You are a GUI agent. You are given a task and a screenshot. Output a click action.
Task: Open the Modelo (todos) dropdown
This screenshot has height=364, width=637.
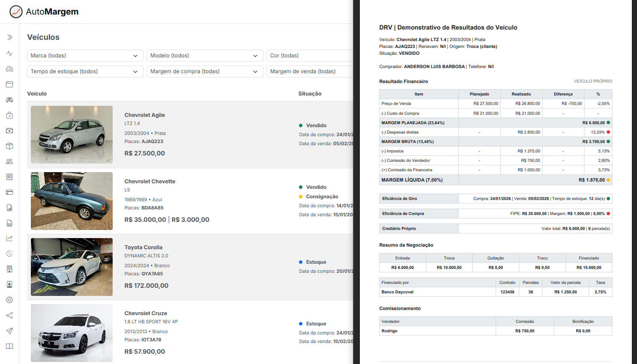(x=204, y=56)
